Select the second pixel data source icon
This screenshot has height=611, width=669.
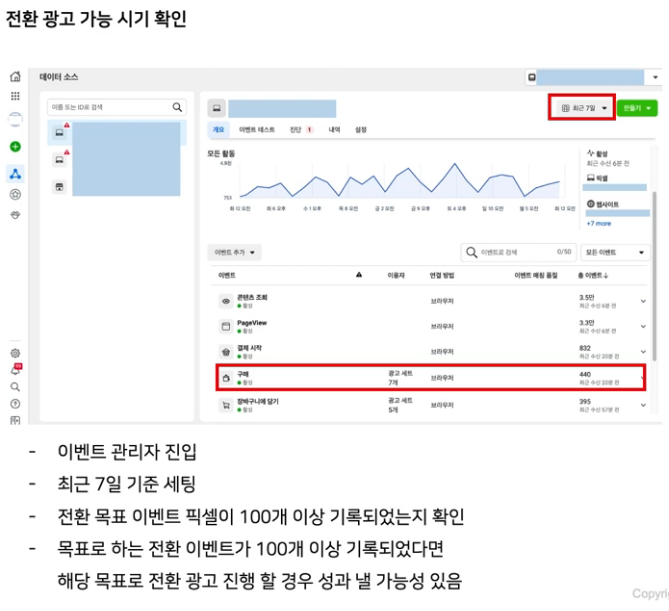pos(60,160)
